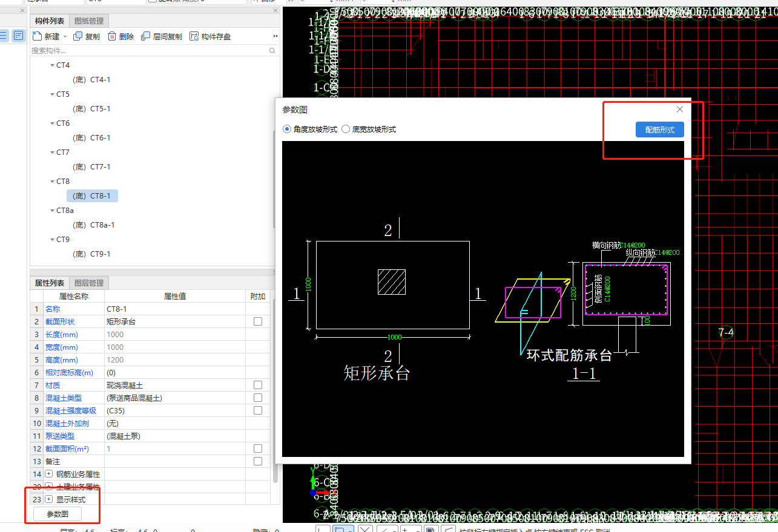Click the 构件存盘 save component icon

(x=194, y=36)
